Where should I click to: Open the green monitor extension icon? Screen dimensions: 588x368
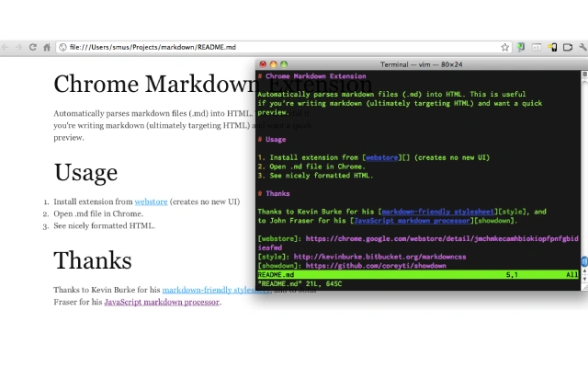tap(521, 47)
